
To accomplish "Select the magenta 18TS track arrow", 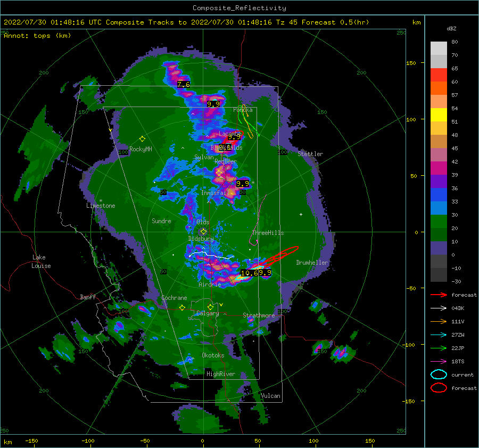I will pos(439,362).
